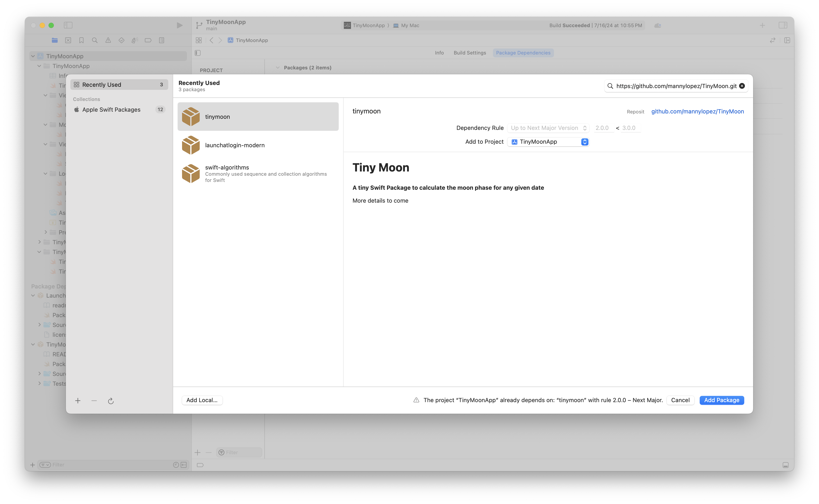
Task: Select the tinymoon package row
Action: coord(258,116)
